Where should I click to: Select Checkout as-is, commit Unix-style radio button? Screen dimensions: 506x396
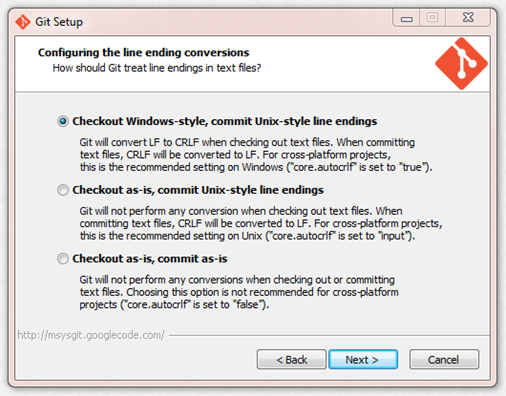pyautogui.click(x=63, y=190)
